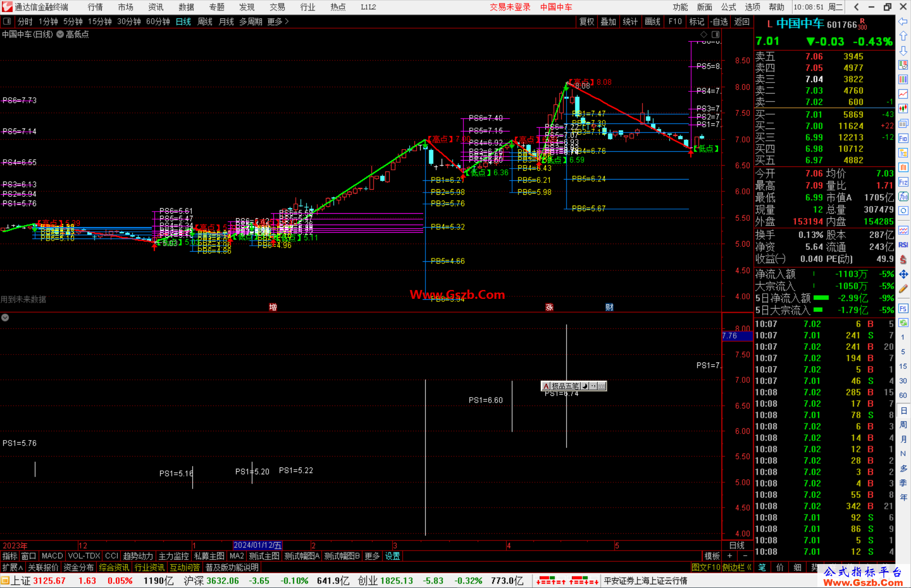This screenshot has height=588, width=911.
Task: Click the green refresh icon in sidebar
Action: tap(903, 323)
